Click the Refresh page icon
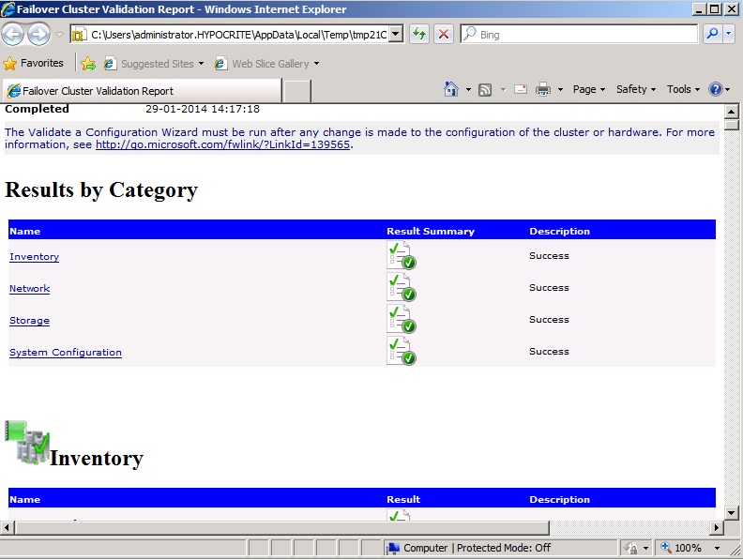743x560 pixels. (419, 34)
